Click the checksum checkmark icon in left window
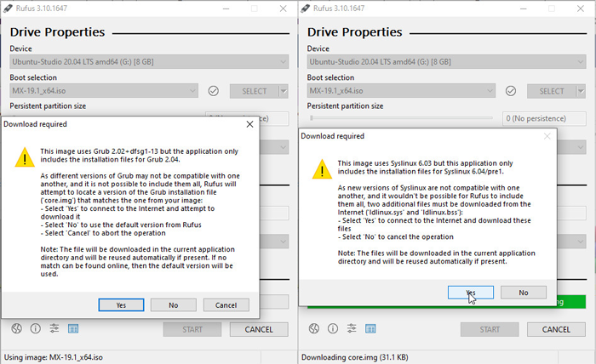 tap(214, 91)
